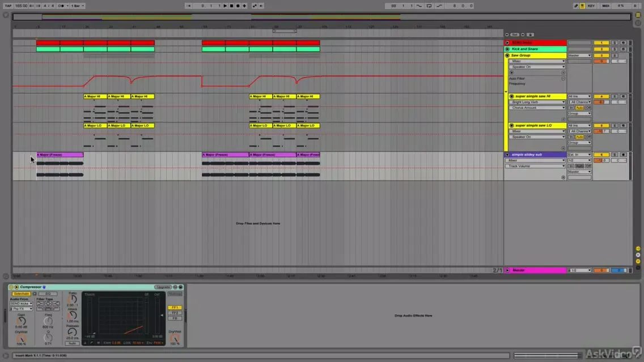Click the compressor Ratio knob
This screenshot has height=362, width=644.
pyautogui.click(x=73, y=299)
